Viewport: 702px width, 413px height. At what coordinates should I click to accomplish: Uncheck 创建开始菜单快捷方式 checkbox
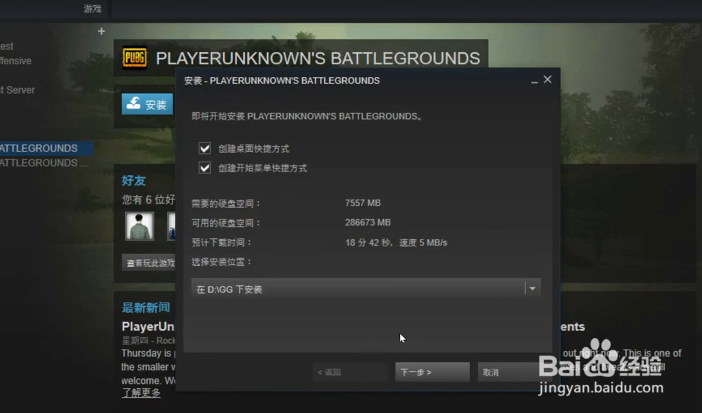tap(205, 168)
